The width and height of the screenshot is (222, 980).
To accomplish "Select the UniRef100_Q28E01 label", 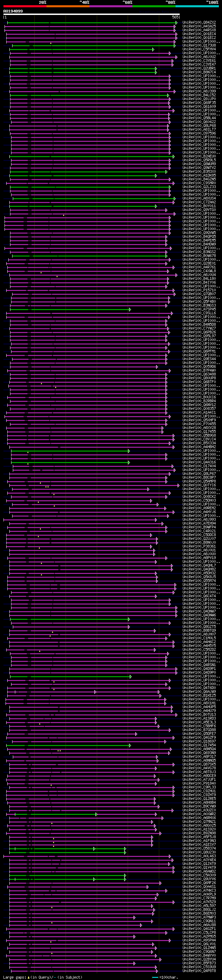I will point(199,263).
